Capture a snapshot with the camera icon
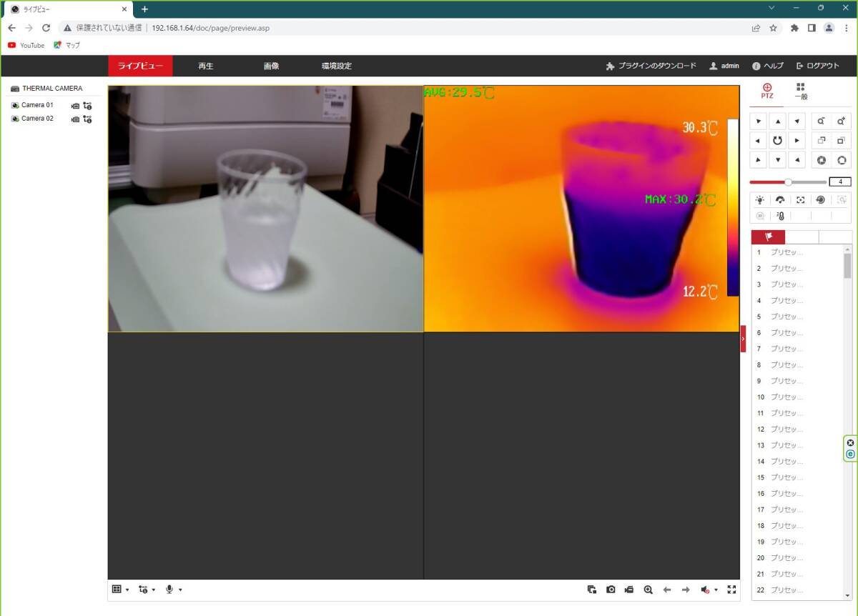The image size is (858, 616). [611, 590]
